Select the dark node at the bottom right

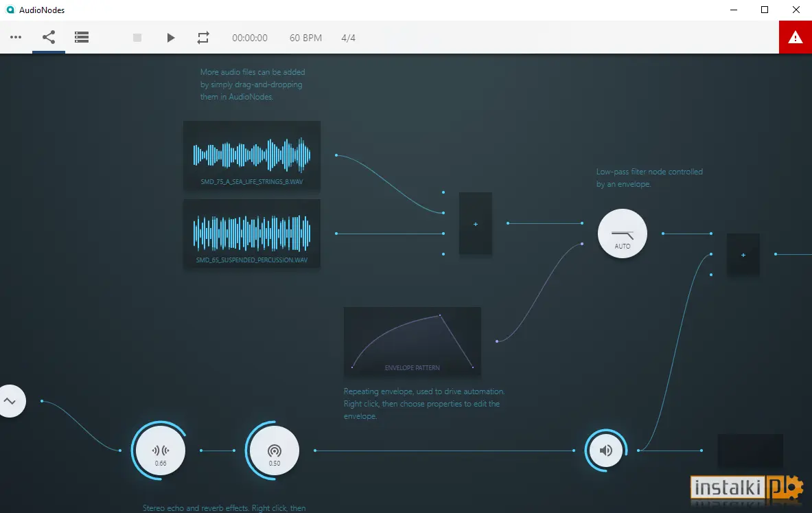click(x=750, y=451)
